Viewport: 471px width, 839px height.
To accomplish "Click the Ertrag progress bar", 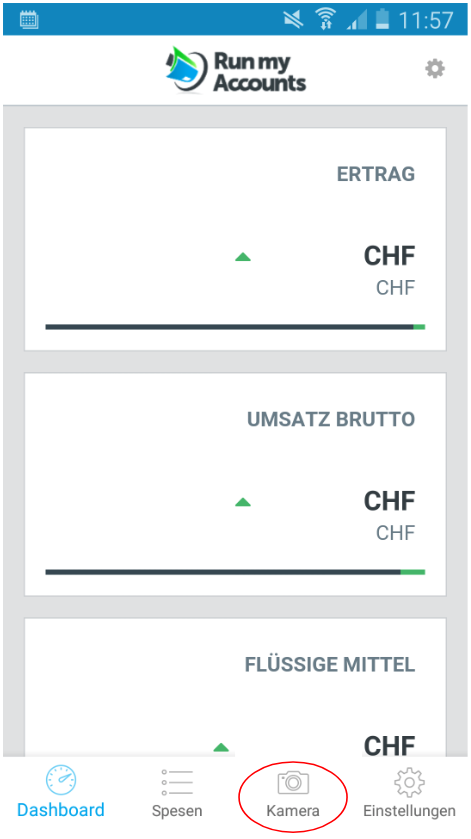I will pyautogui.click(x=235, y=326).
